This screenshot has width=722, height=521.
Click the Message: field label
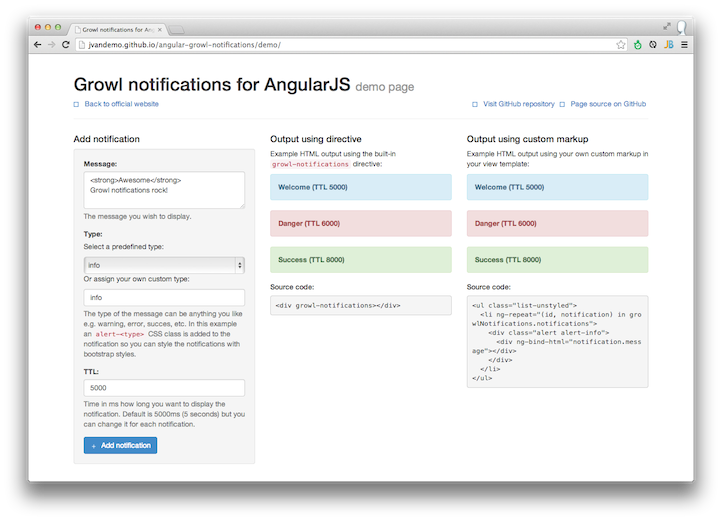(x=100, y=164)
